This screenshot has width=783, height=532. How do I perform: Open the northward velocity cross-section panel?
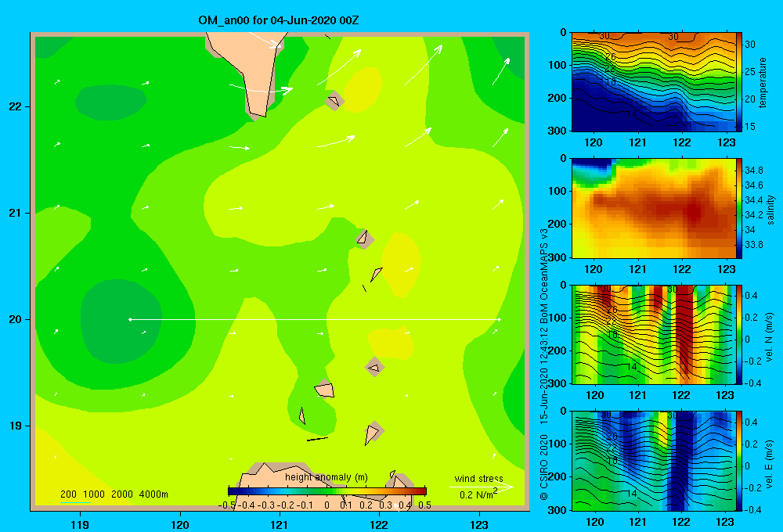[653, 334]
